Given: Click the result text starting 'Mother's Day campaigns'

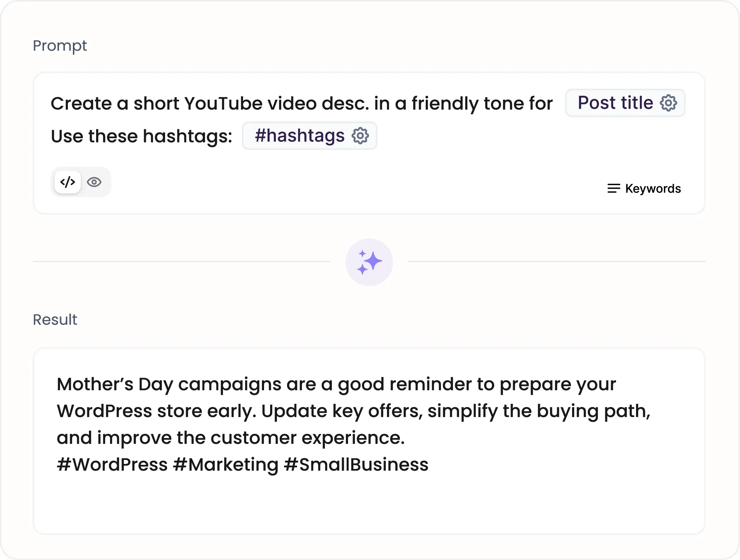Looking at the screenshot, I should (x=336, y=385).
